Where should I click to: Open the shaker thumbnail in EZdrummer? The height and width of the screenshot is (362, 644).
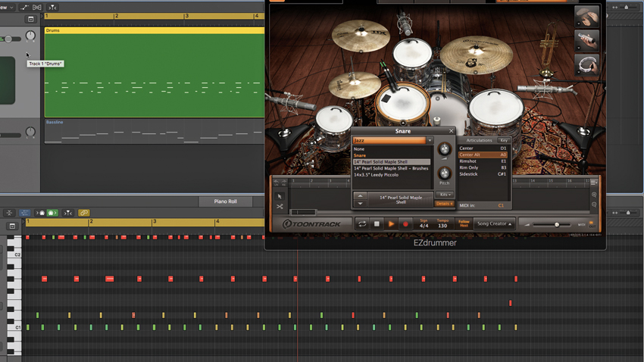[x=586, y=41]
